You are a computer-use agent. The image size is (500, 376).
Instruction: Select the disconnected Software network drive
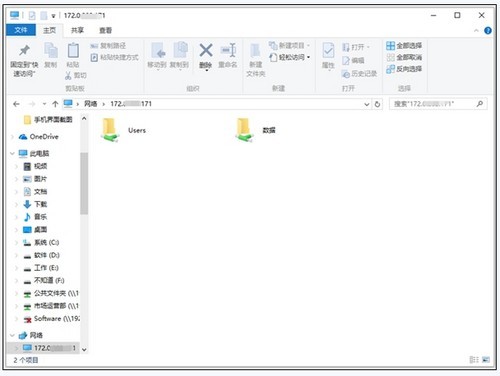[x=51, y=319]
